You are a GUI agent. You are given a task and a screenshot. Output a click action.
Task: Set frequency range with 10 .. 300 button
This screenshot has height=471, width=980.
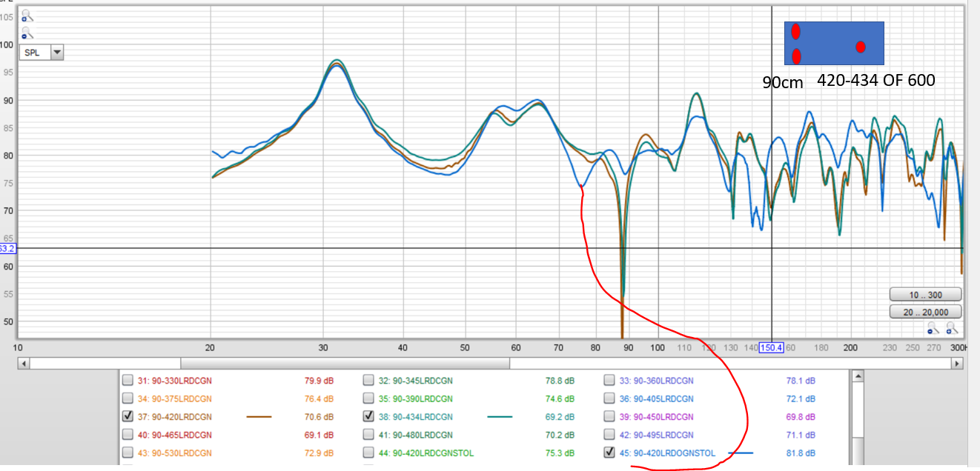[925, 295]
